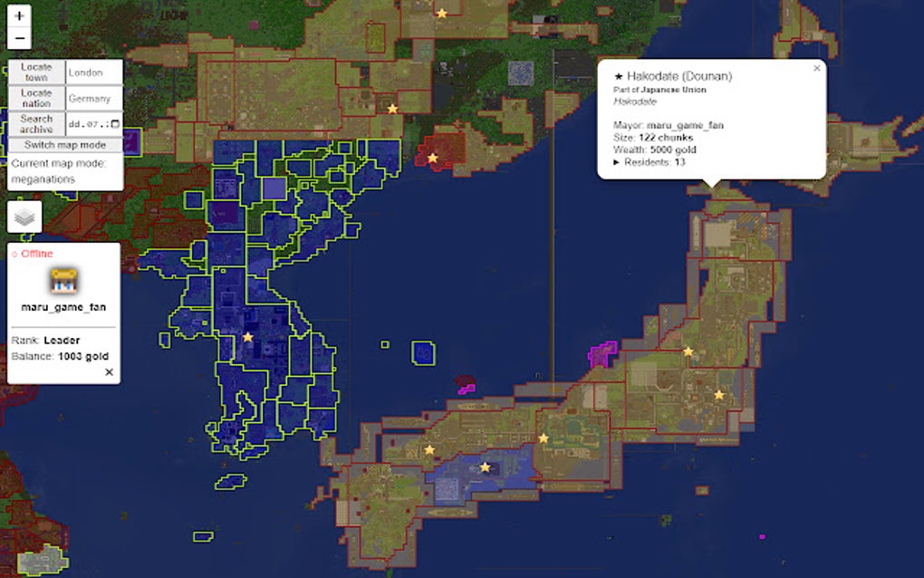The height and width of the screenshot is (578, 924).
Task: Open the calendar picker in Search archive field
Action: [114, 126]
